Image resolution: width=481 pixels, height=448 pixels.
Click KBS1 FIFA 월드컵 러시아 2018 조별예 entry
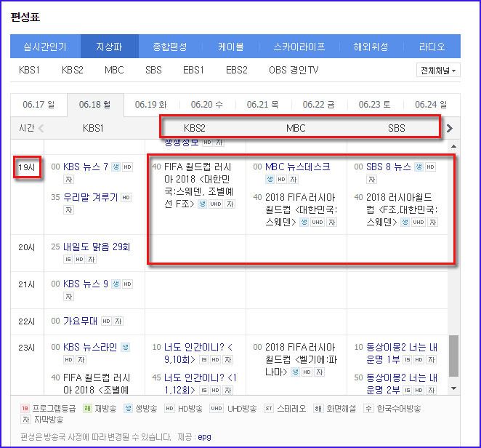(97, 384)
